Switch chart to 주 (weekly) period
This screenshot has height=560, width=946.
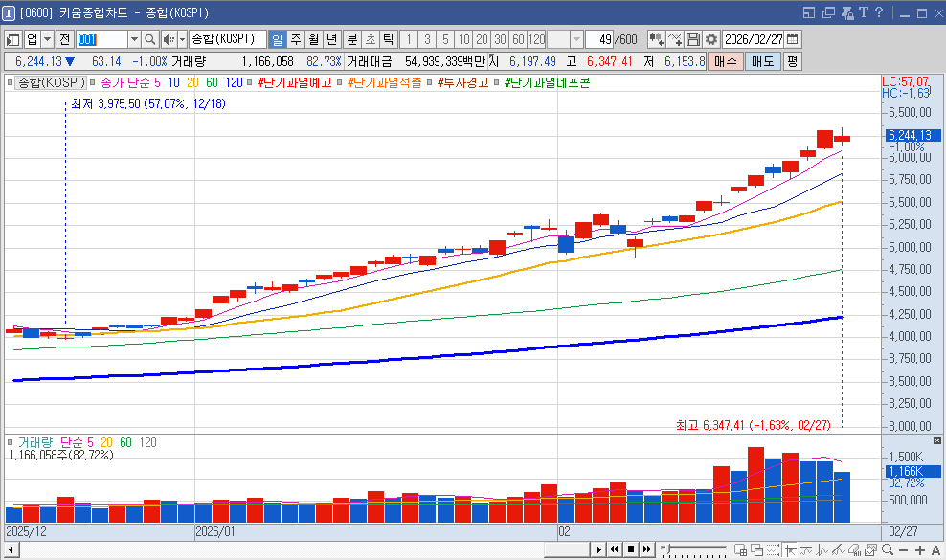coord(295,39)
